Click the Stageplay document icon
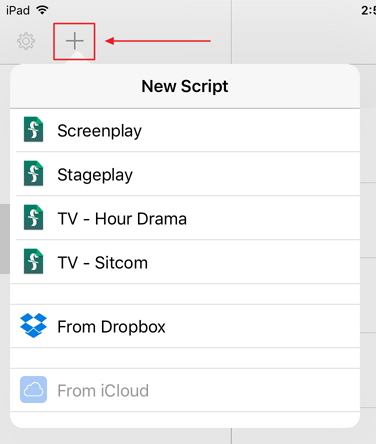This screenshot has height=444, width=376. [33, 173]
